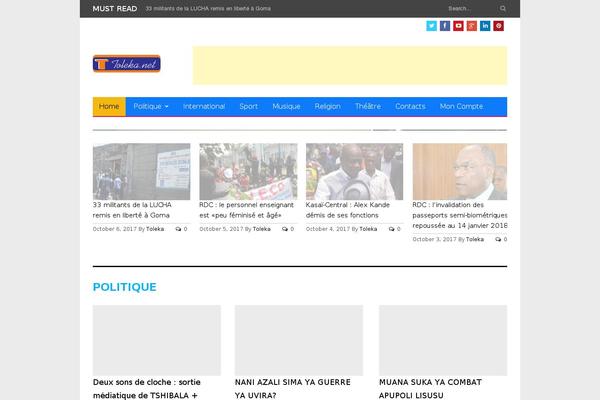This screenshot has width=600, height=400.
Task: Open 'MUANA SUKA YA COMBAT' article
Action: pyautogui.click(x=430, y=389)
